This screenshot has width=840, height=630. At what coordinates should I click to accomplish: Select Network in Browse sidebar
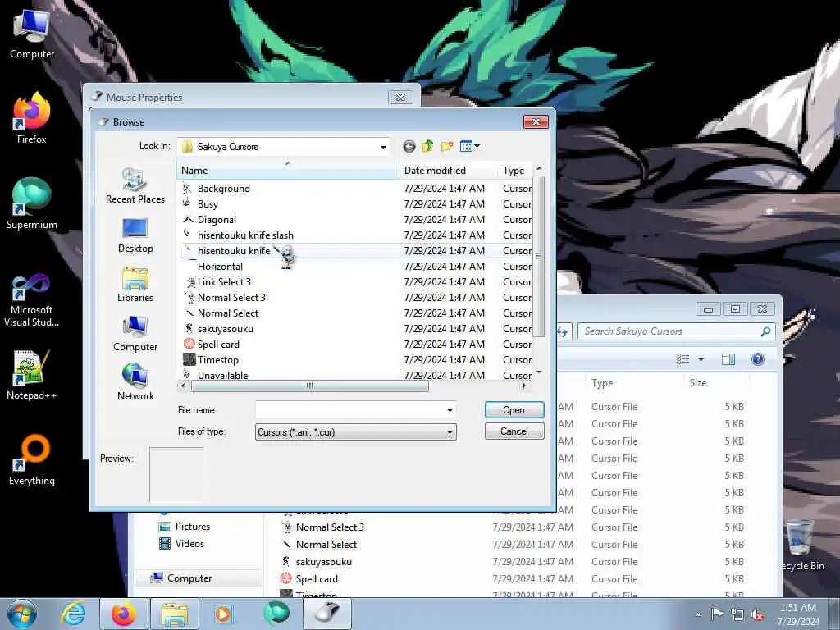point(135,382)
